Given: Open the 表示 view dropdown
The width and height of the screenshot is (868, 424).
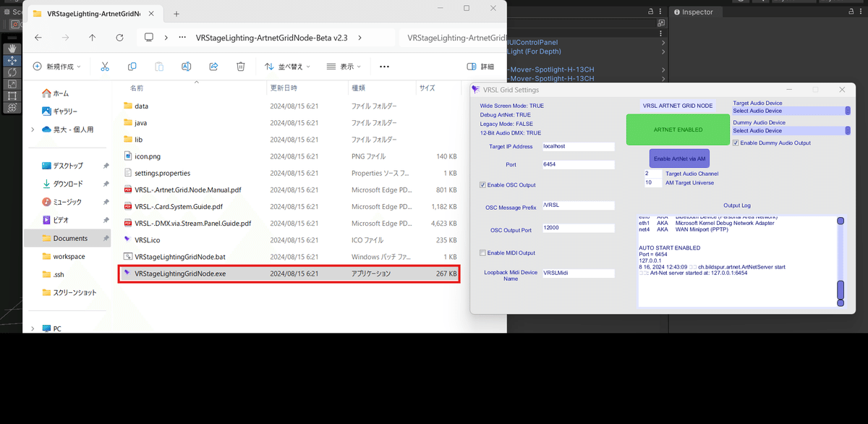Looking at the screenshot, I should click(344, 67).
